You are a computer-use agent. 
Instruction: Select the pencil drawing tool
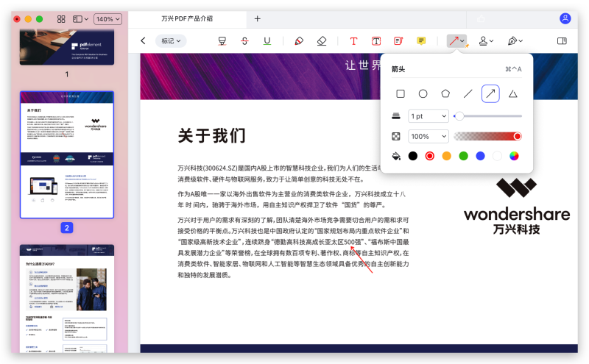[x=299, y=41]
